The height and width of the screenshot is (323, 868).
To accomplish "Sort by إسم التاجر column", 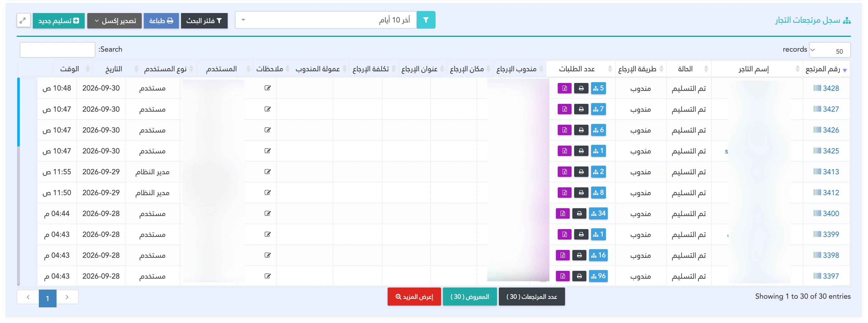I will point(757,69).
